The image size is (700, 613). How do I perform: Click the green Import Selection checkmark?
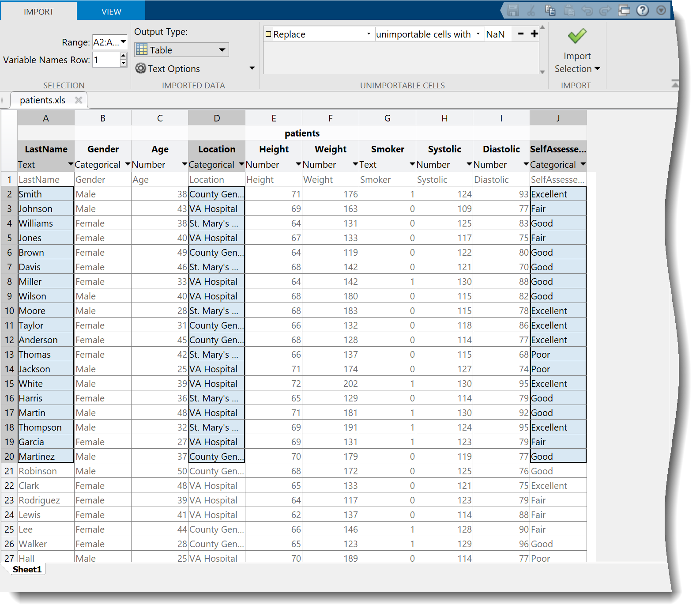click(577, 36)
